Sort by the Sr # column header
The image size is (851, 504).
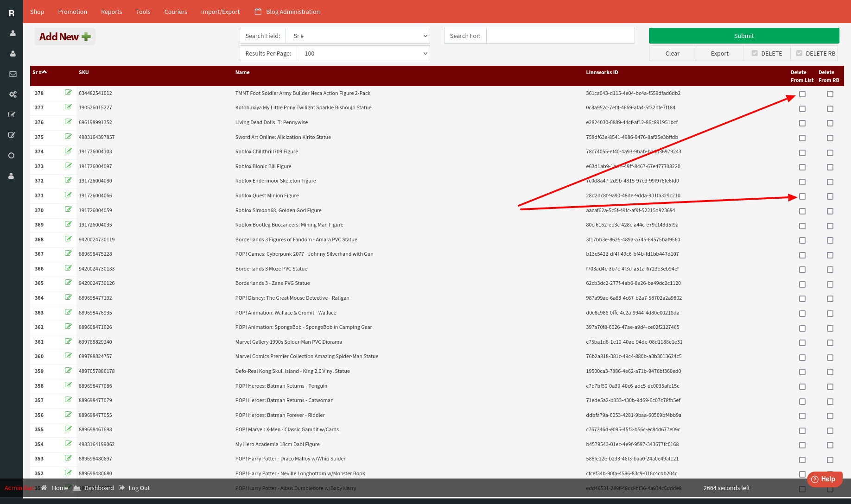click(x=40, y=72)
